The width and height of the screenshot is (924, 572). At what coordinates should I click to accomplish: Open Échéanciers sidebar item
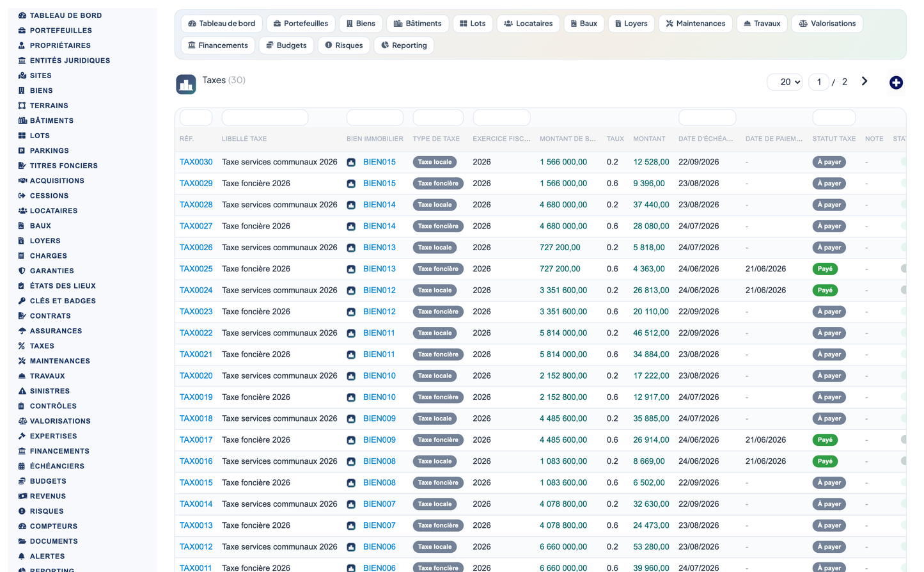tap(51, 466)
